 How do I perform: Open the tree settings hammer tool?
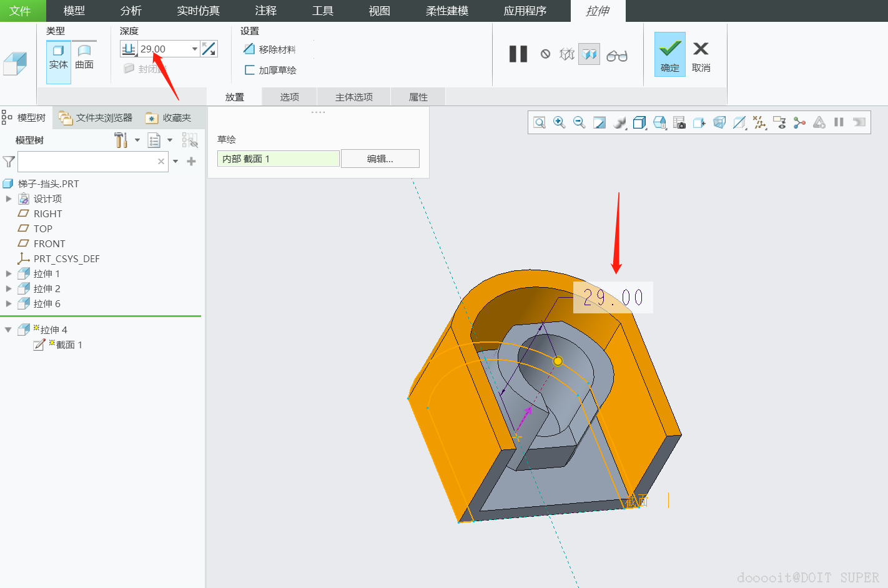click(x=121, y=140)
